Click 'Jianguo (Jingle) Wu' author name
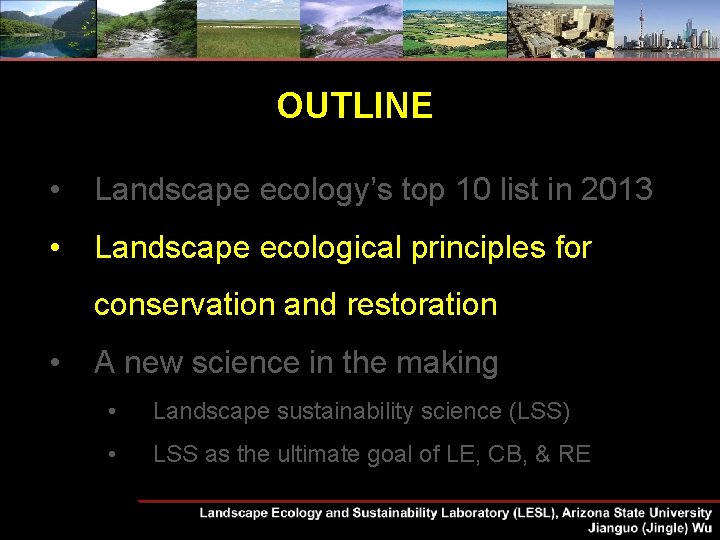720x540 pixels. (x=650, y=528)
